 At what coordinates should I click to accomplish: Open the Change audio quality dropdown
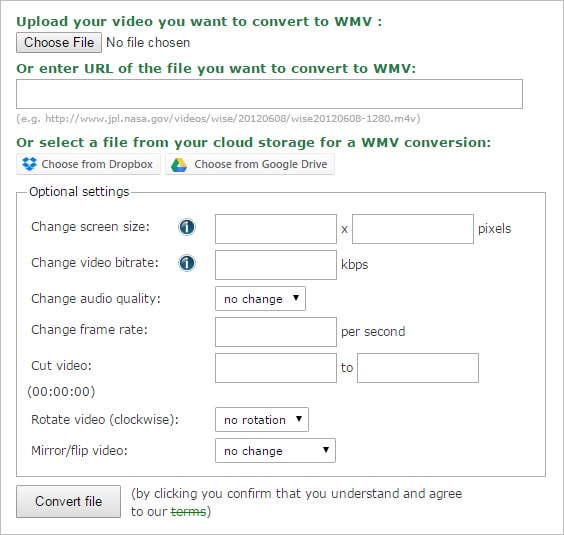[x=260, y=299]
